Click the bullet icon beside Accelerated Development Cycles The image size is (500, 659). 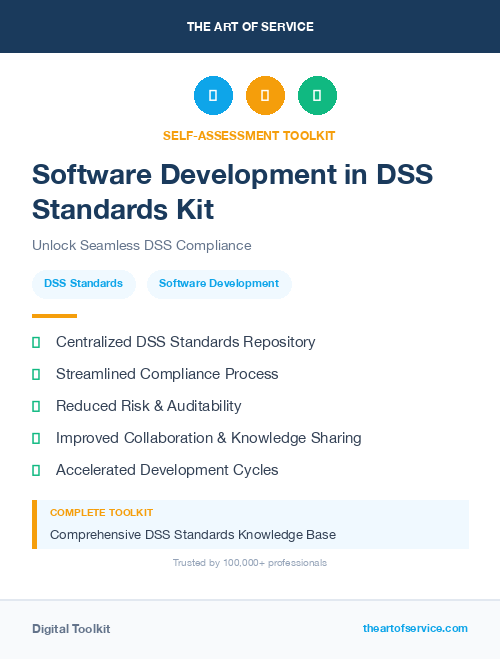(x=36, y=470)
